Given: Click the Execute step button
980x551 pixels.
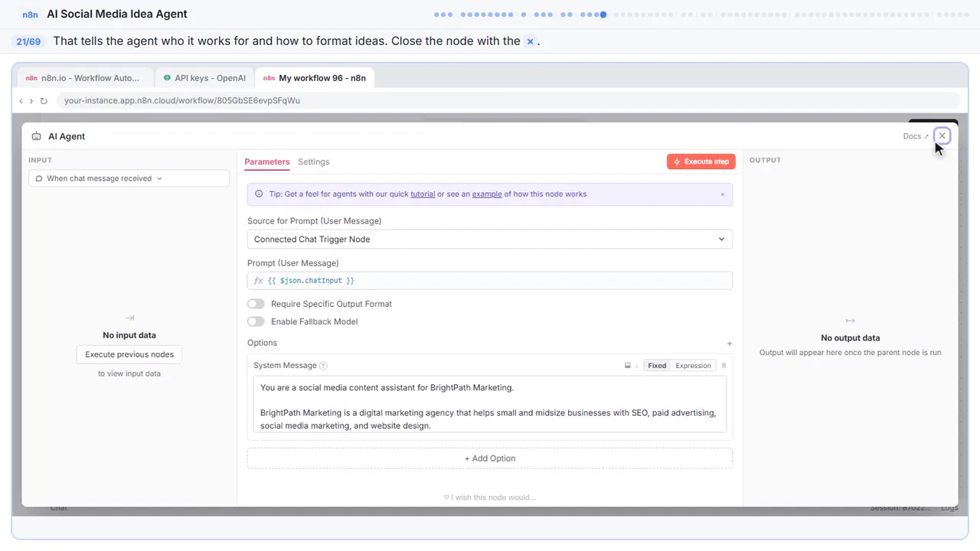Looking at the screenshot, I should pos(701,161).
